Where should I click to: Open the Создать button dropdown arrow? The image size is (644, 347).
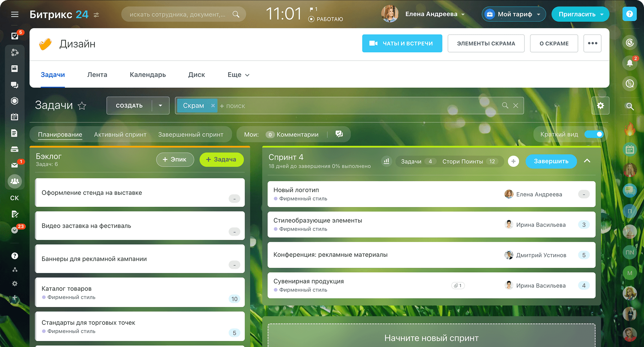[x=160, y=106]
